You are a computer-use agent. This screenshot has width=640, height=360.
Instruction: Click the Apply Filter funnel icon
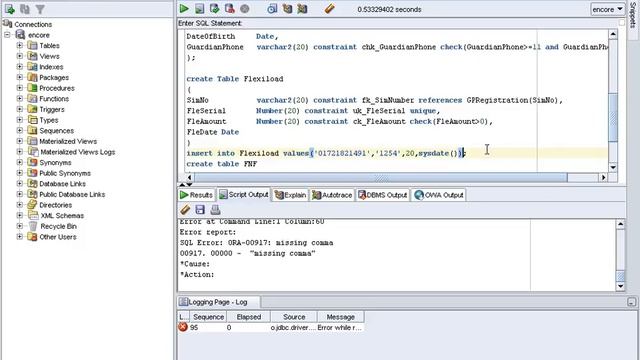point(40,9)
